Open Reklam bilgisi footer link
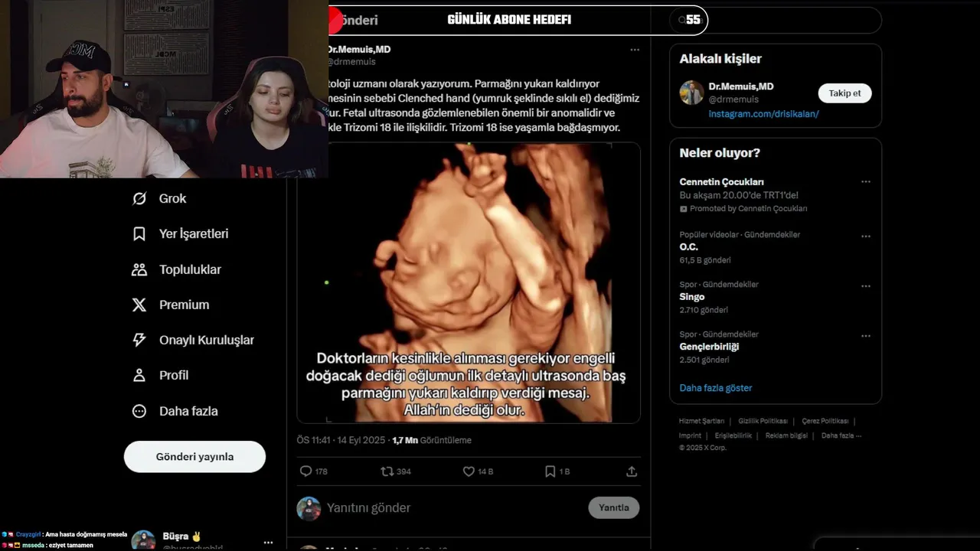The image size is (980, 551). click(x=786, y=435)
